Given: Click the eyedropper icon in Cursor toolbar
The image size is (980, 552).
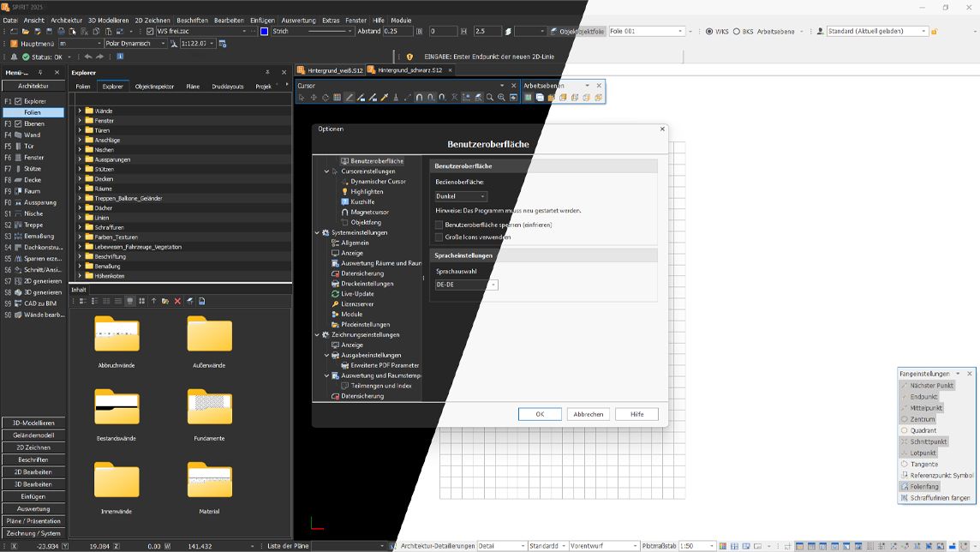Looking at the screenshot, I should [x=385, y=98].
